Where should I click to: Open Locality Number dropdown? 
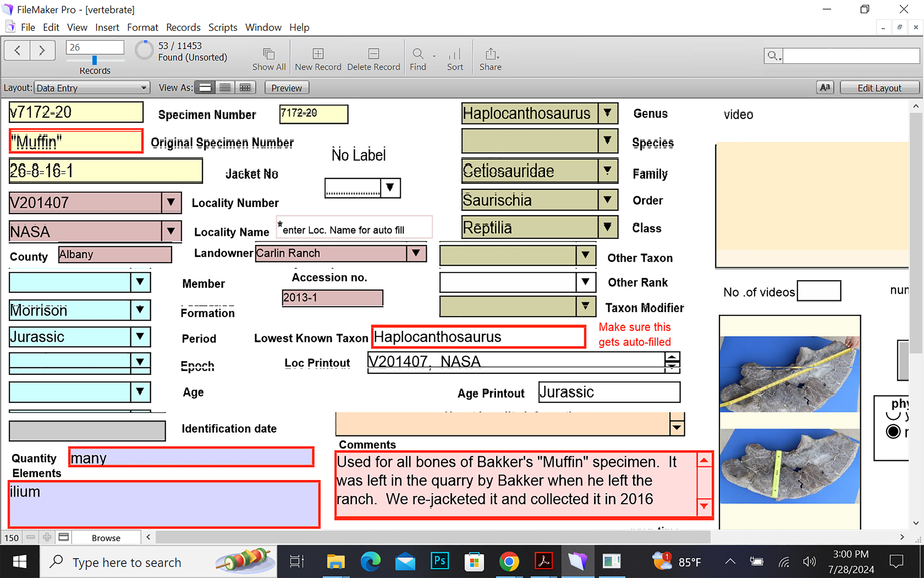(171, 202)
